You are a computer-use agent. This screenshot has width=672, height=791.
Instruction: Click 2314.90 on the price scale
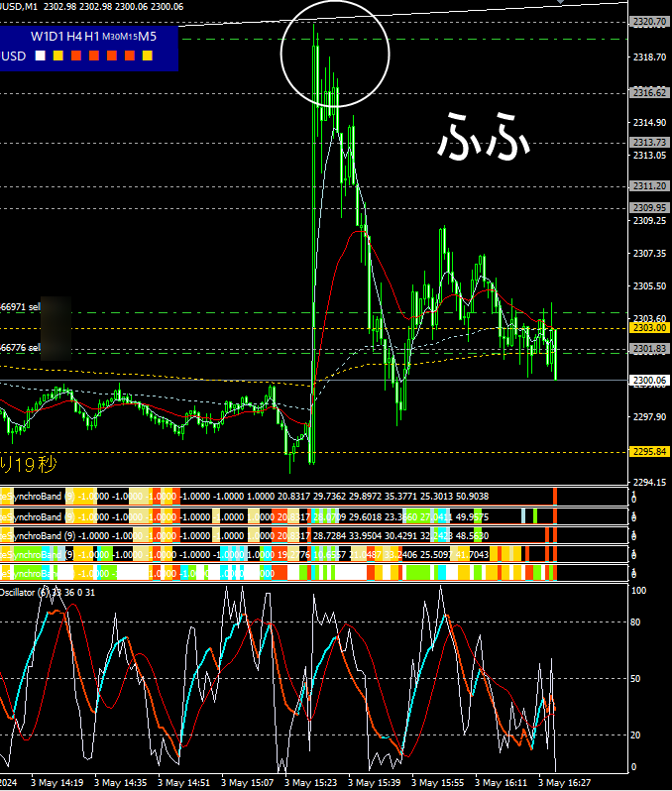(649, 123)
